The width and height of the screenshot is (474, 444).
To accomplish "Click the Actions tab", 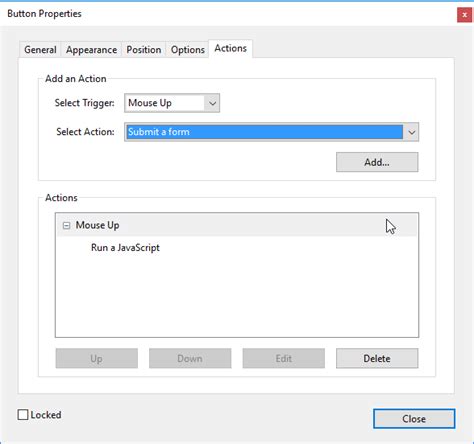I will pos(230,49).
